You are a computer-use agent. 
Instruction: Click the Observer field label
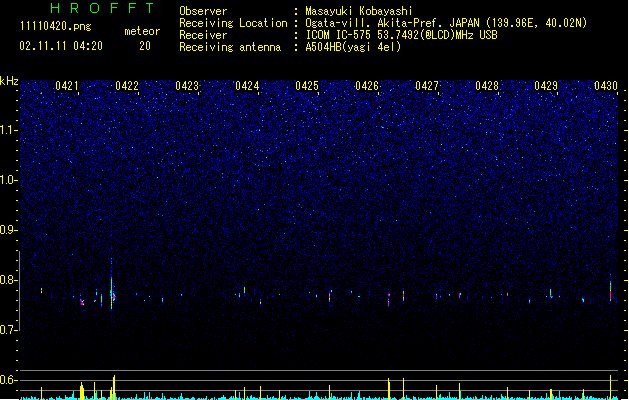pyautogui.click(x=203, y=11)
